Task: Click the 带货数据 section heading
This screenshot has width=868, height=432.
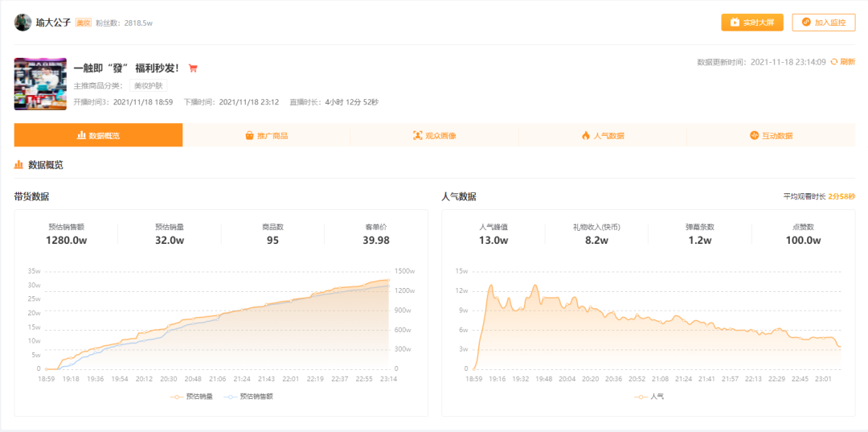Action: click(31, 196)
